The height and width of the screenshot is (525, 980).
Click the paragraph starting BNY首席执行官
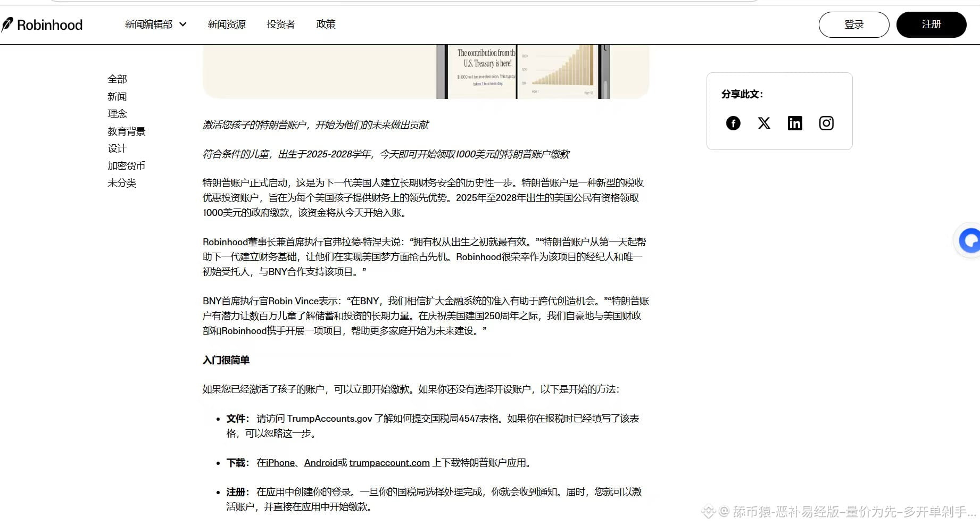pos(426,316)
